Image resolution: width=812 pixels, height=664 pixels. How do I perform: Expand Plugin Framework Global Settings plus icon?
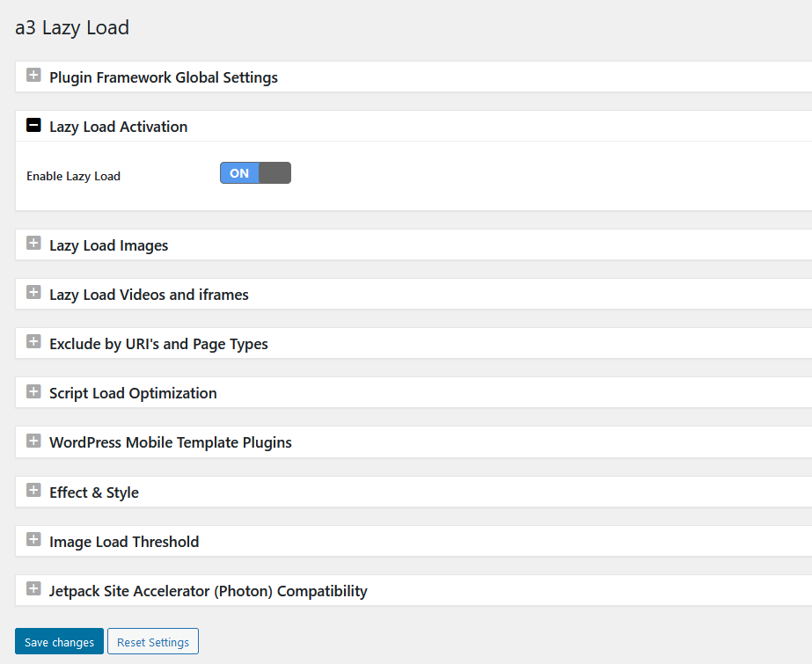pos(33,75)
